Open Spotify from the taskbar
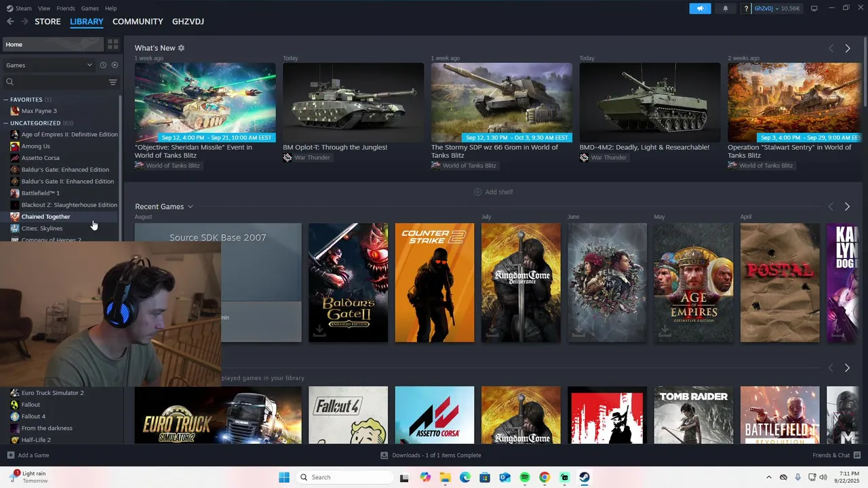Image resolution: width=868 pixels, height=488 pixels. [524, 477]
